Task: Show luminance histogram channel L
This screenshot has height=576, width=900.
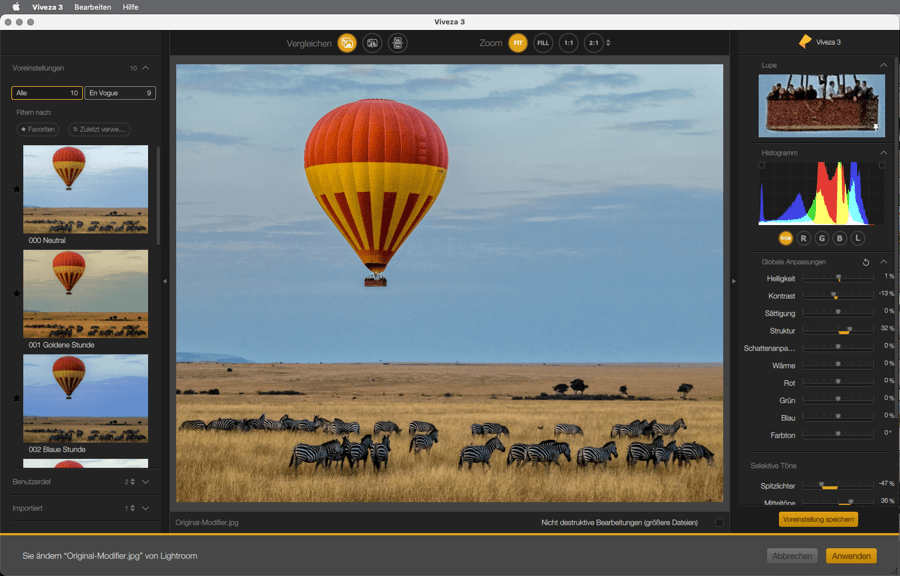Action: point(858,238)
